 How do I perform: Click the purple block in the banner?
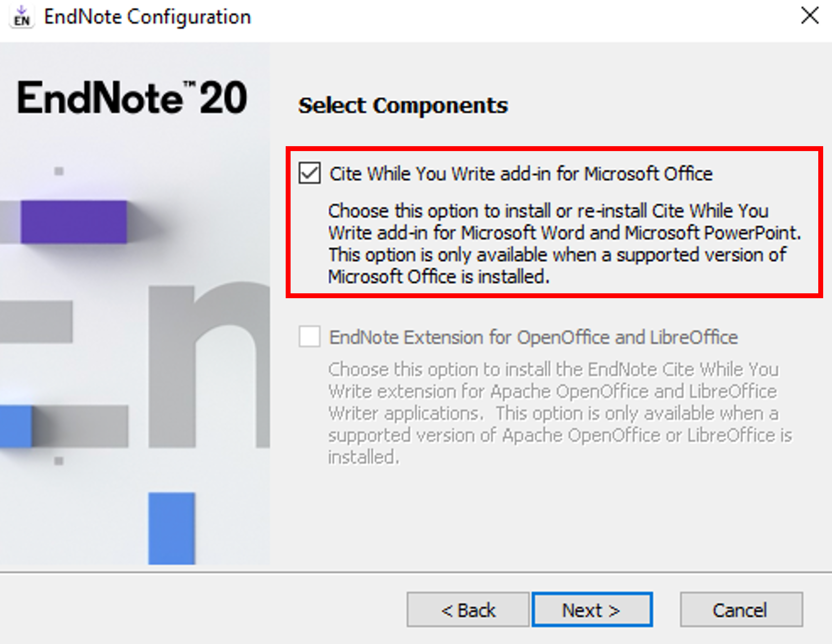[x=74, y=222]
